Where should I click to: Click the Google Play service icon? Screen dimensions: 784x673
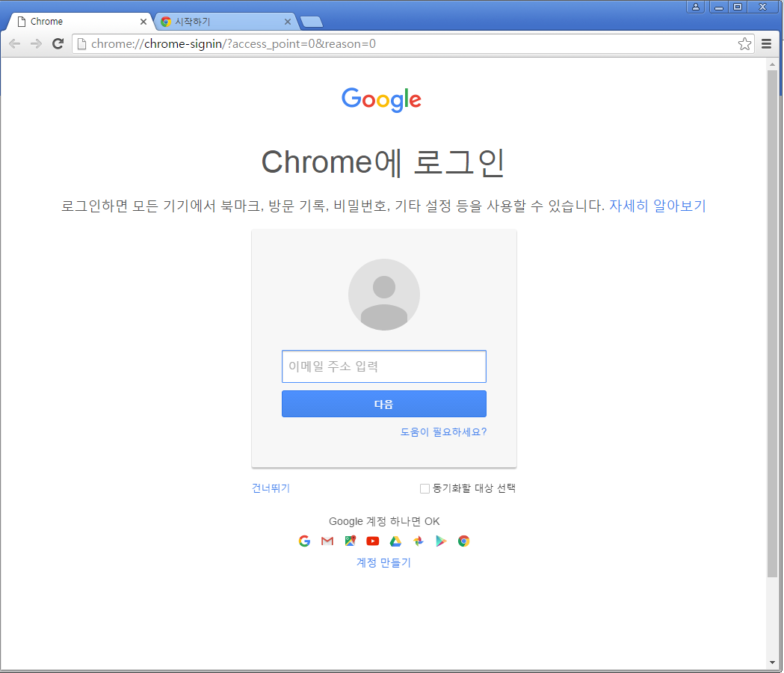(x=440, y=541)
